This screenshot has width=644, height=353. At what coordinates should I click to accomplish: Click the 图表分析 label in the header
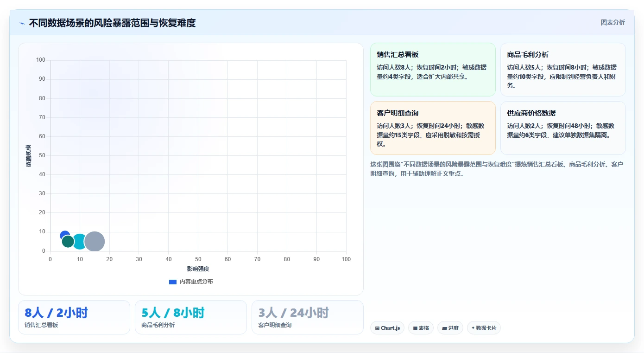(612, 23)
